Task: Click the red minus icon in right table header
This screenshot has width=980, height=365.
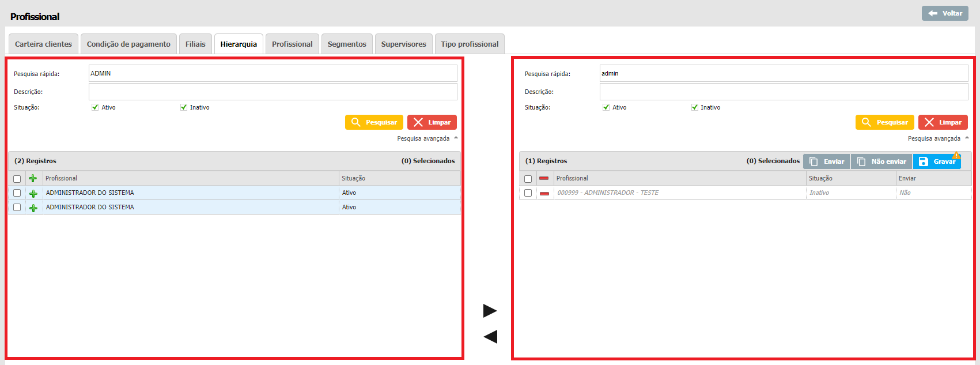Action: pyautogui.click(x=544, y=179)
